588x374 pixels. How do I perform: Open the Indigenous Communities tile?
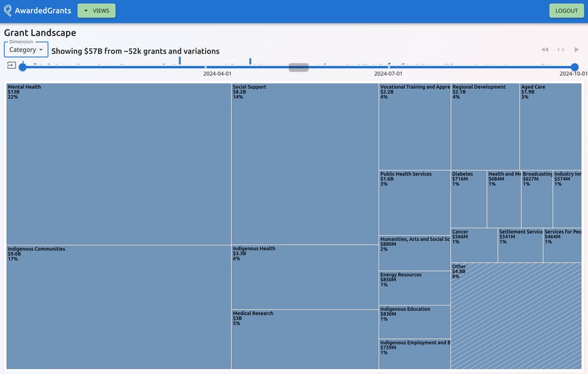click(x=118, y=308)
